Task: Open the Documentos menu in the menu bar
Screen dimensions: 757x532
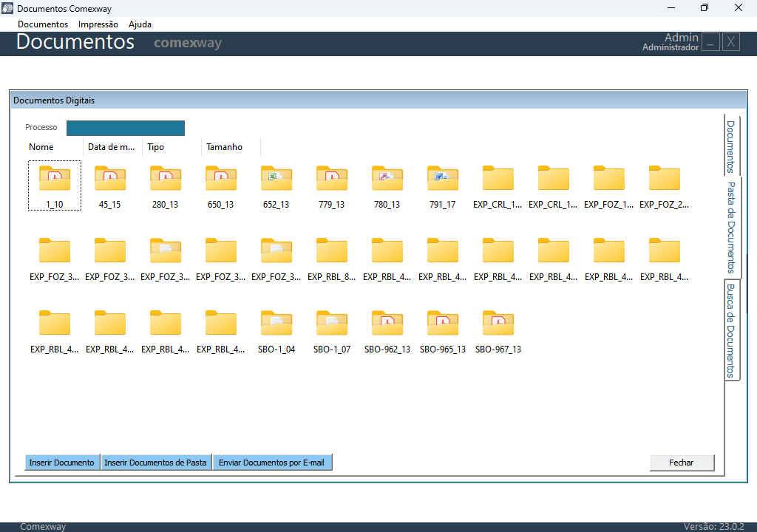Action: pyautogui.click(x=43, y=24)
